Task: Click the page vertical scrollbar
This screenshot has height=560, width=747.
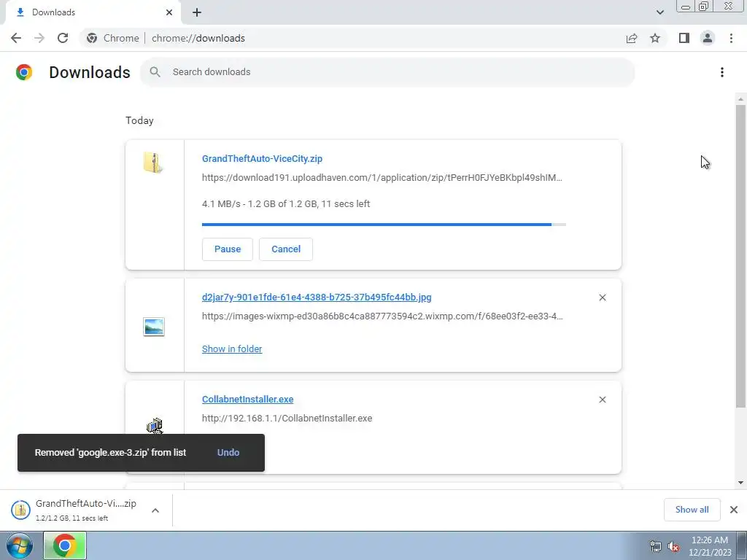Action: (740, 256)
